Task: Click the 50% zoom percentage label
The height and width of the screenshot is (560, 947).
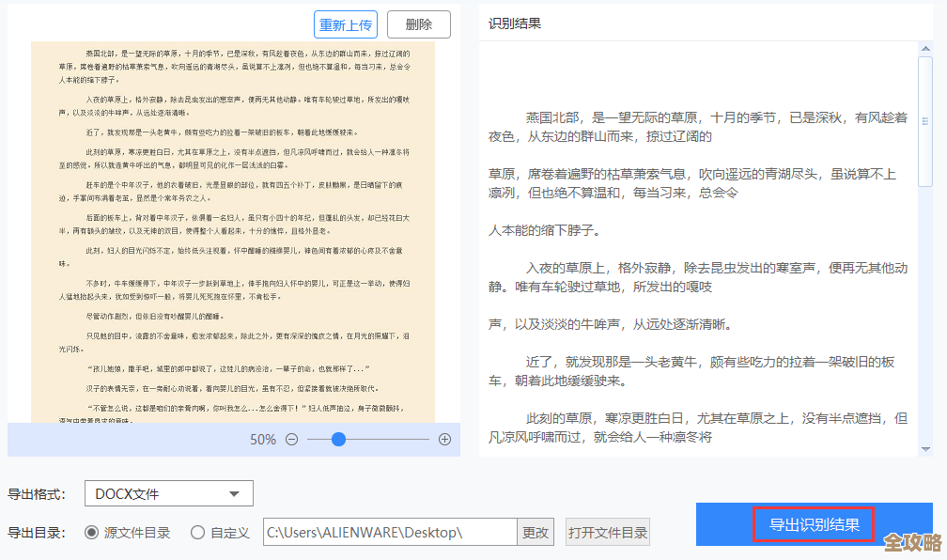Action: click(x=265, y=439)
